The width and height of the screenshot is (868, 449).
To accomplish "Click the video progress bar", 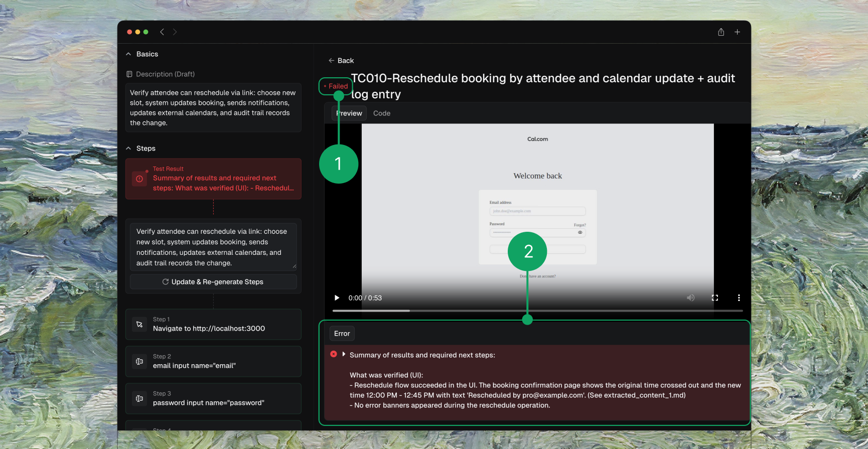I will click(x=537, y=311).
